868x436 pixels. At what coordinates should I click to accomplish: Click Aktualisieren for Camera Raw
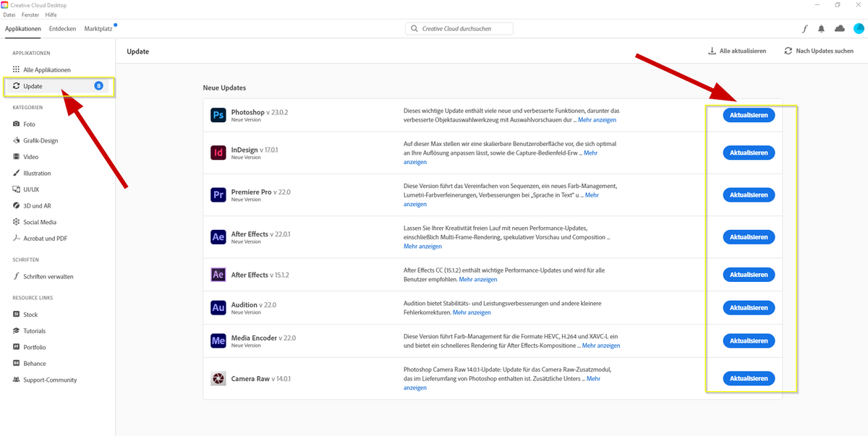(x=749, y=378)
